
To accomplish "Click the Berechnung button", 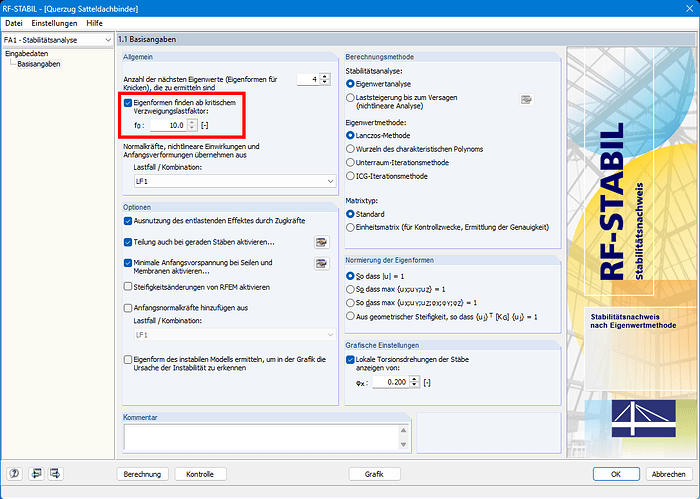I will (142, 474).
